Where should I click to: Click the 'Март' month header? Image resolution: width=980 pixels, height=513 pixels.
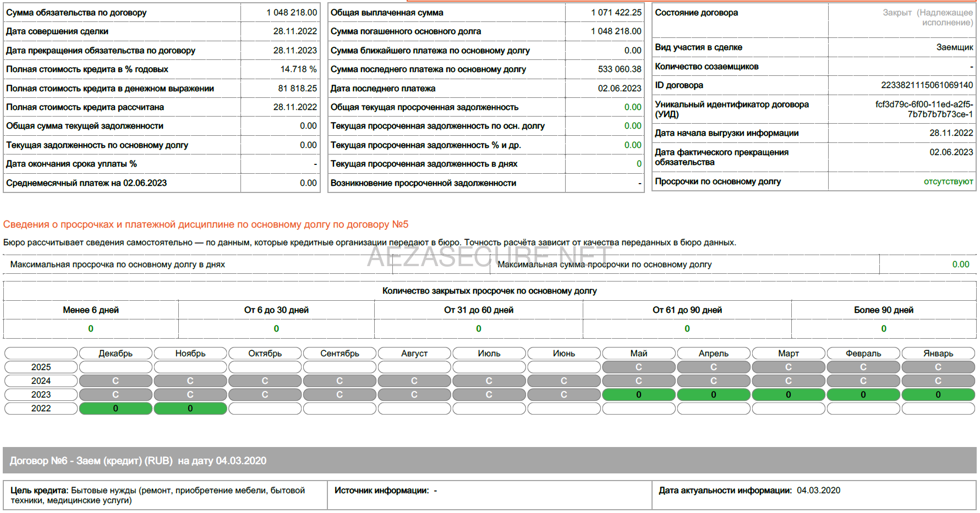(789, 354)
